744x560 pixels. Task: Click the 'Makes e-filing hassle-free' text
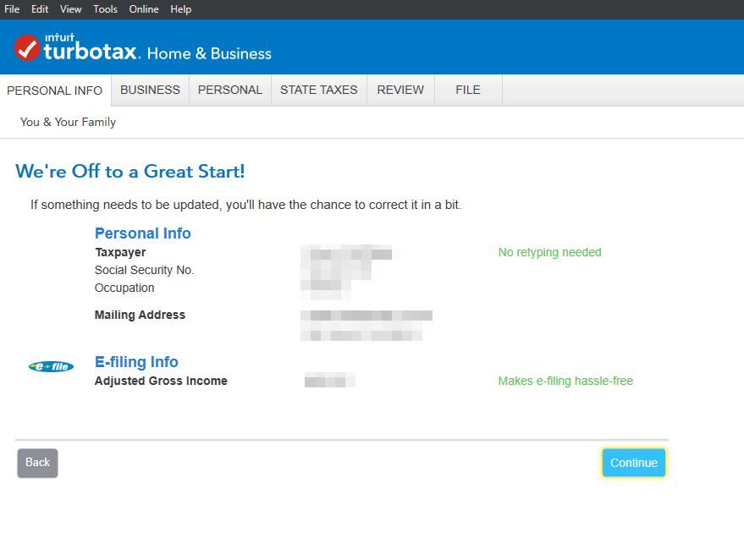point(565,381)
